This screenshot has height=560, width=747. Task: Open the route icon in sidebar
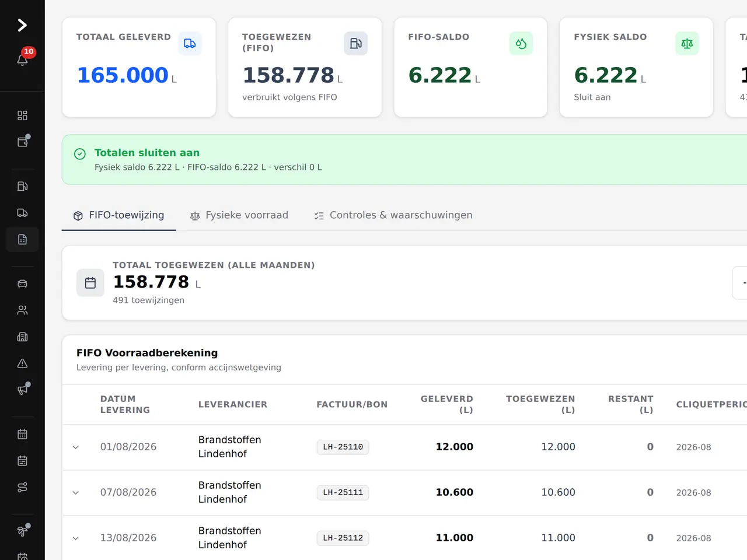pyautogui.click(x=22, y=487)
